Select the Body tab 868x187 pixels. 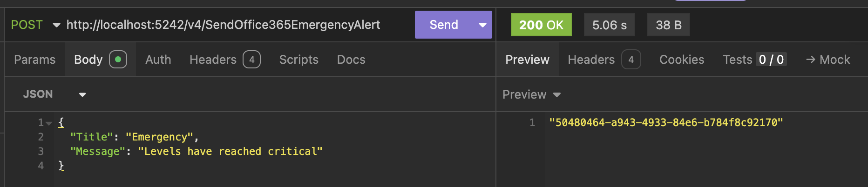(x=88, y=60)
